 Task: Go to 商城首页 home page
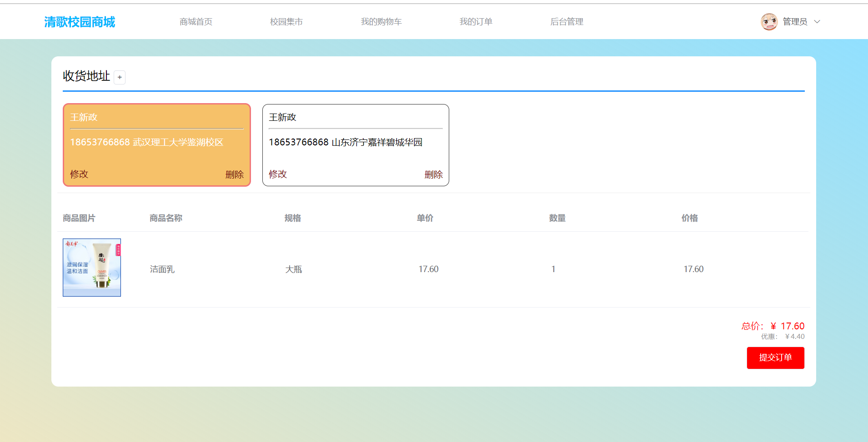pos(196,21)
